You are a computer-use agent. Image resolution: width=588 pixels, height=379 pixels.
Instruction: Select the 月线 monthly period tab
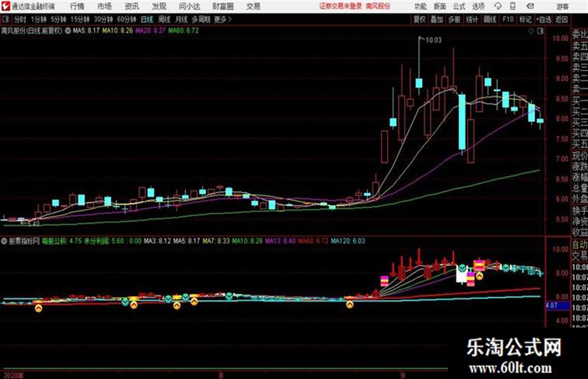(181, 19)
